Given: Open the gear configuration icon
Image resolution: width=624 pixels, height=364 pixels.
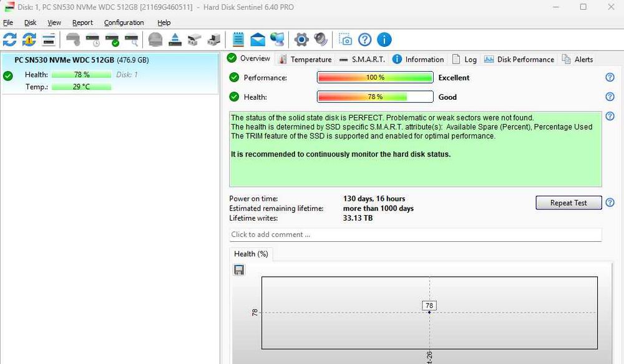Looking at the screenshot, I should click(301, 40).
